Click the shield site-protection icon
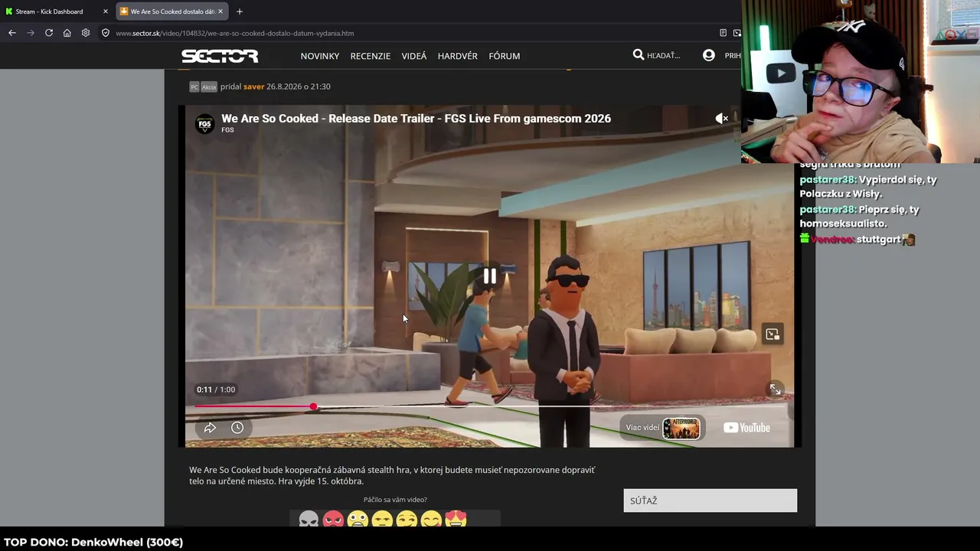Image resolution: width=980 pixels, height=551 pixels. point(106,33)
